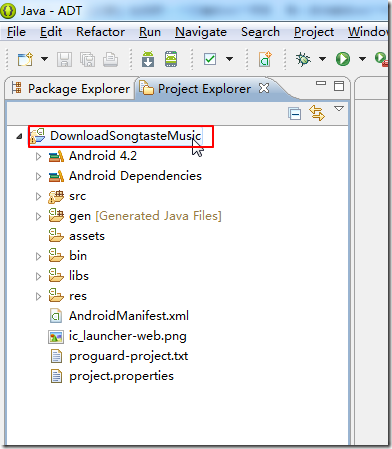Click the Debug bug icon
Screen dimensions: 392x449
click(303, 59)
